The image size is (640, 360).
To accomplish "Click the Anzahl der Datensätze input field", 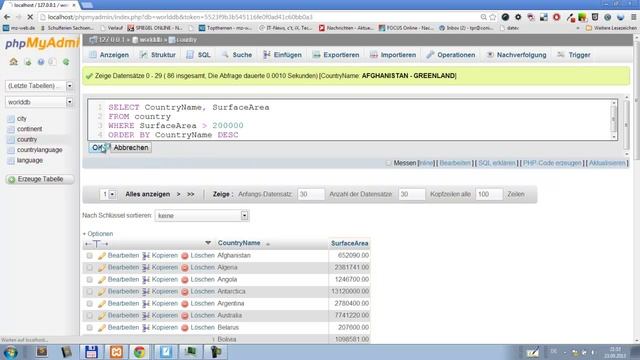I will click(x=411, y=194).
